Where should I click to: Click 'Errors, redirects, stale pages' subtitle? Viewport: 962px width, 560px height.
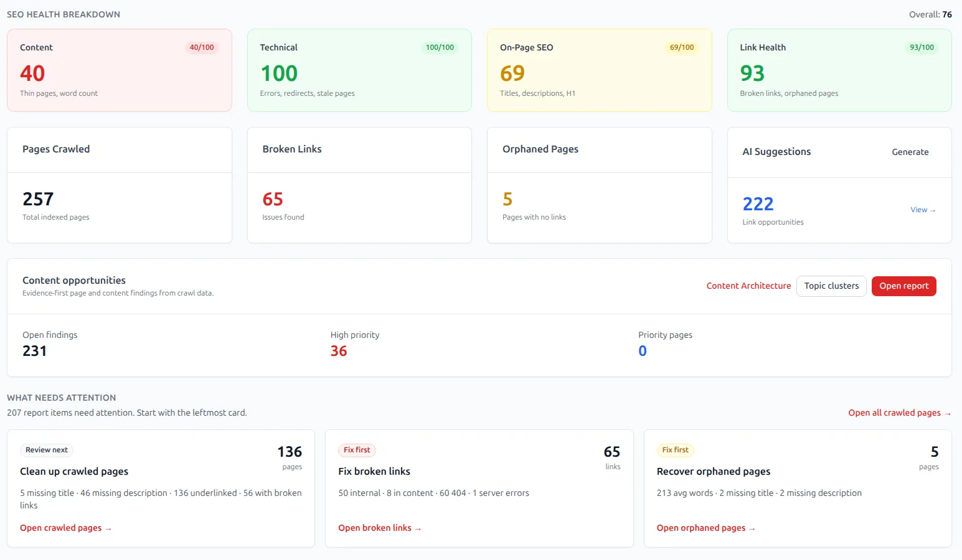[307, 93]
